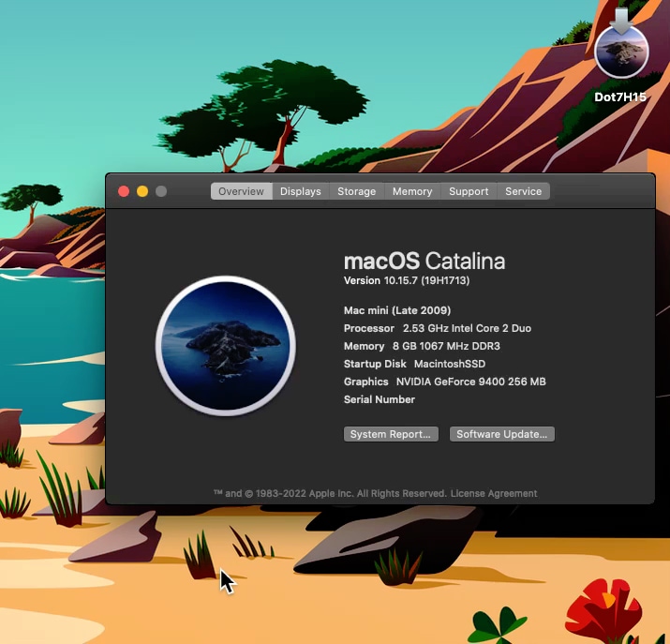Minimize the About This Mac window

click(142, 191)
